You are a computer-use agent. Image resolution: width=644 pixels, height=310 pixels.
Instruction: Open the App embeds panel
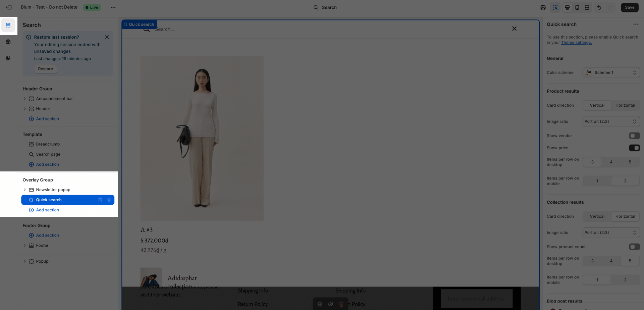8,58
